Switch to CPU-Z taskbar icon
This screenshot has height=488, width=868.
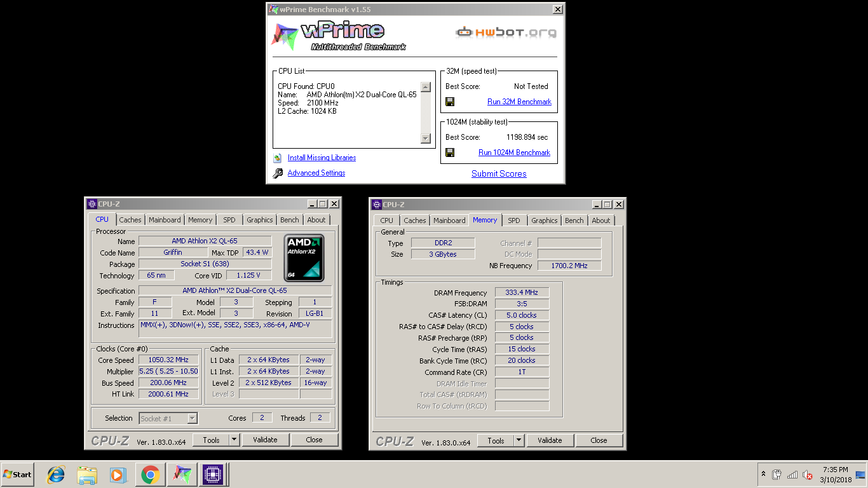(212, 475)
